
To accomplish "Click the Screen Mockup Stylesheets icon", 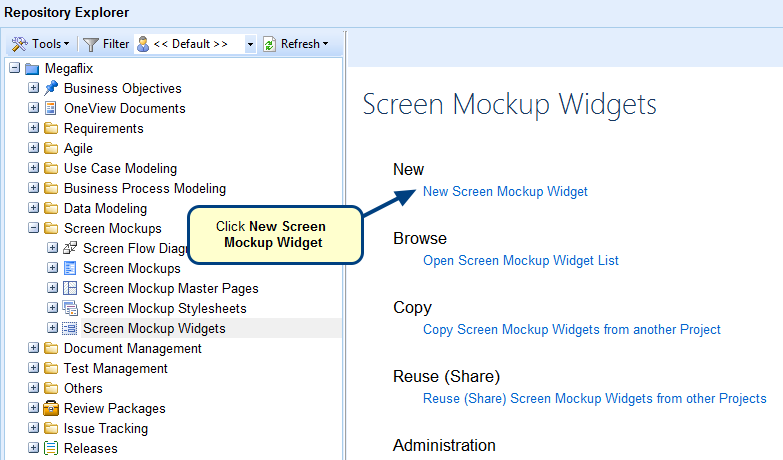I will click(70, 308).
